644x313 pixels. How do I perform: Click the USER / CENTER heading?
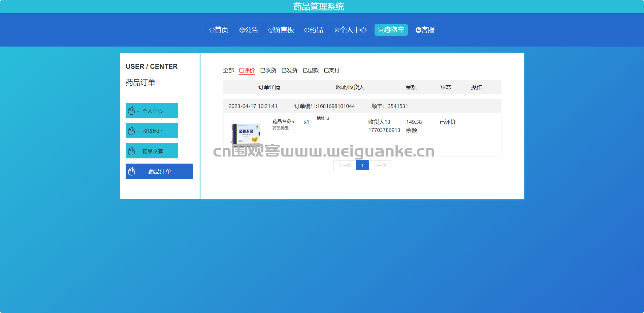152,66
